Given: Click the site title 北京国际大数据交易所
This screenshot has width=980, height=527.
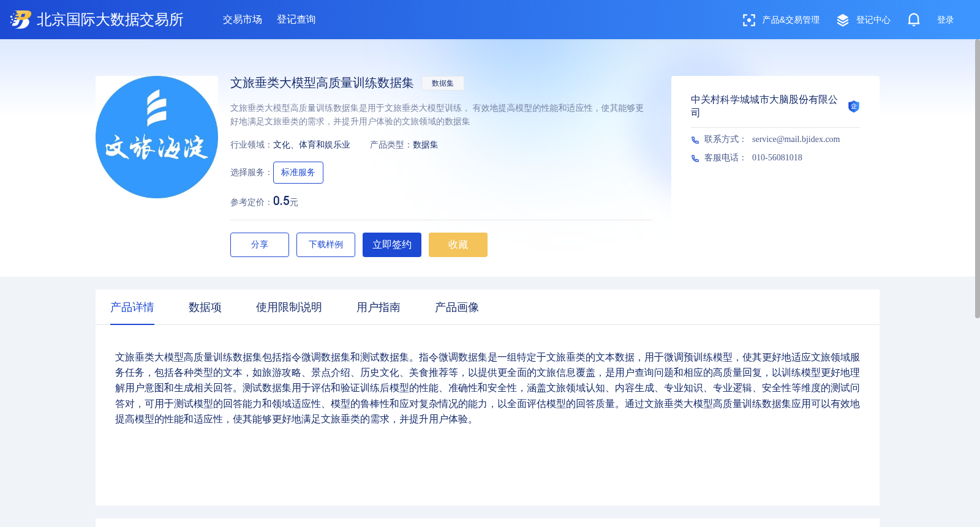Looking at the screenshot, I should point(110,20).
